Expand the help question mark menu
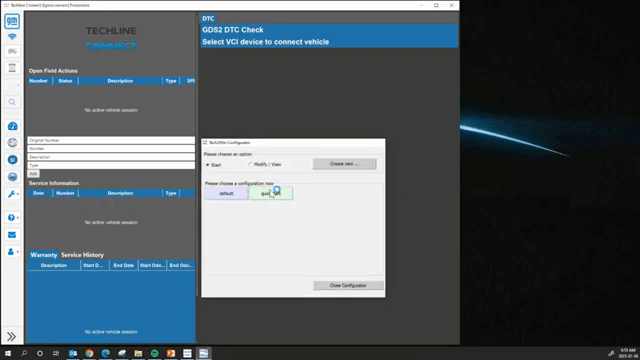 12,218
